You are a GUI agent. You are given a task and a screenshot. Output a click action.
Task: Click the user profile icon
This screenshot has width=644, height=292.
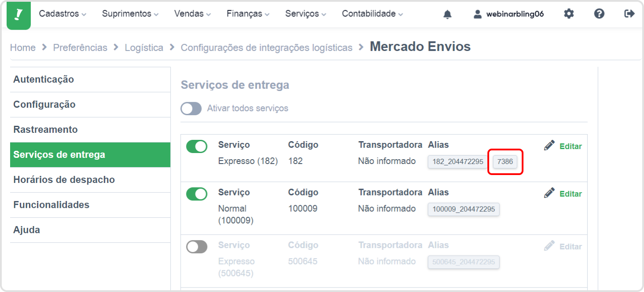pyautogui.click(x=477, y=14)
